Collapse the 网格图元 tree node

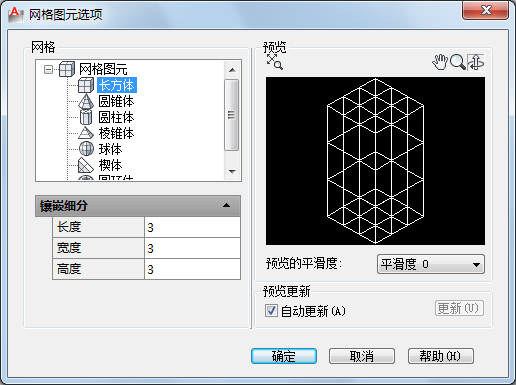(x=48, y=69)
